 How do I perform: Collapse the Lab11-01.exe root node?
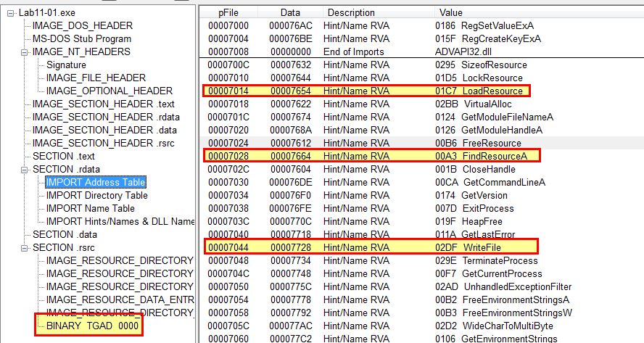pos(11,13)
